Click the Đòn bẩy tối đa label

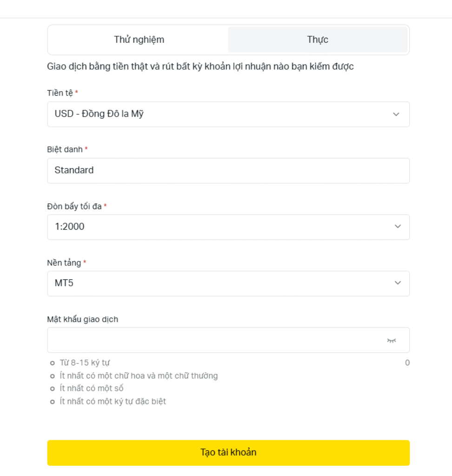coord(74,206)
